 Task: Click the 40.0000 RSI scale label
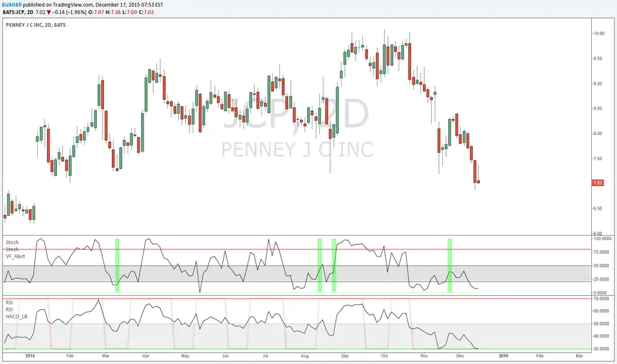pos(601,336)
